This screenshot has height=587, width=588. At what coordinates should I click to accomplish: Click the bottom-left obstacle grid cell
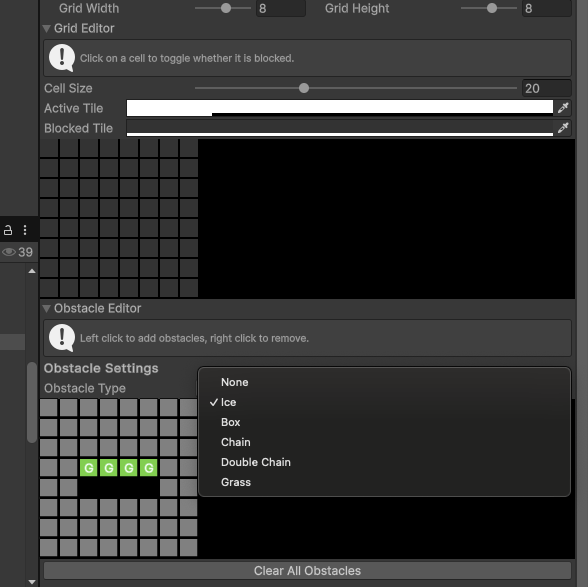coord(49,548)
